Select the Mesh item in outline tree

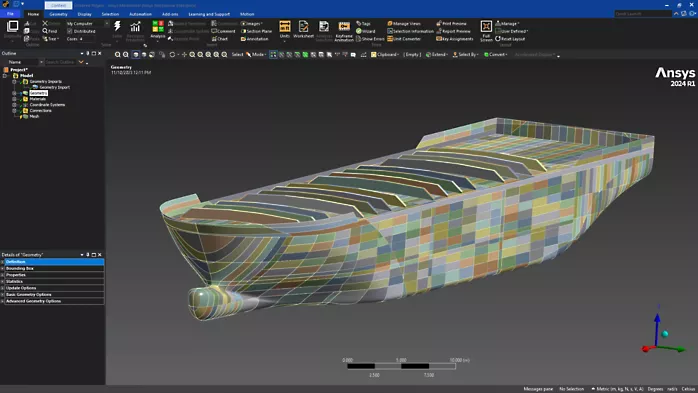pos(34,116)
